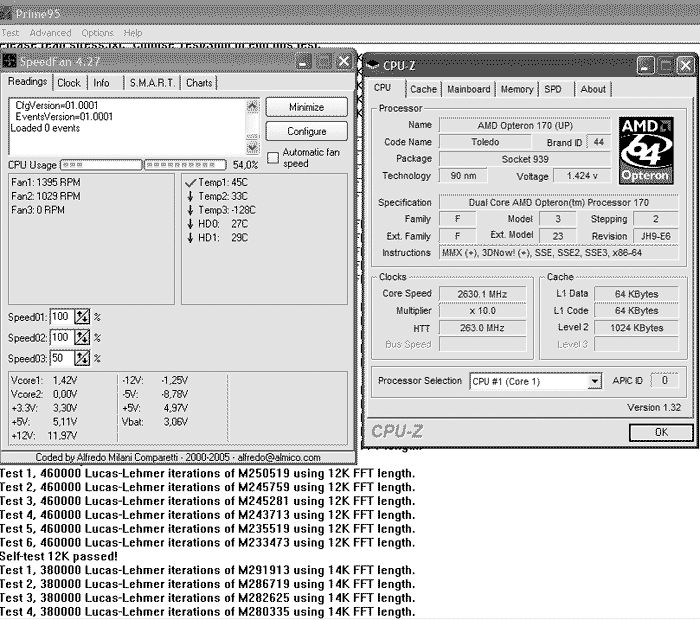
Task: Click the Speed02 spinner arrows
Action: [x=82, y=337]
